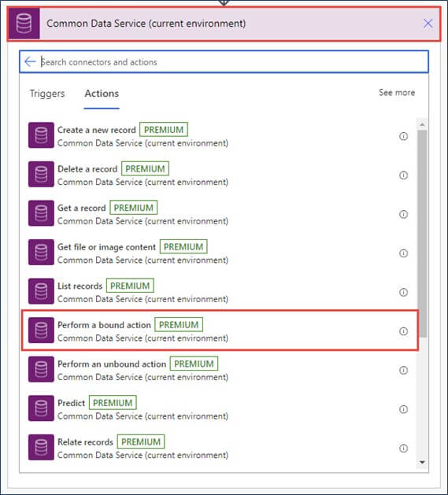Choose Get file or image content action
Image resolution: width=448 pixels, height=495 pixels.
click(x=220, y=253)
